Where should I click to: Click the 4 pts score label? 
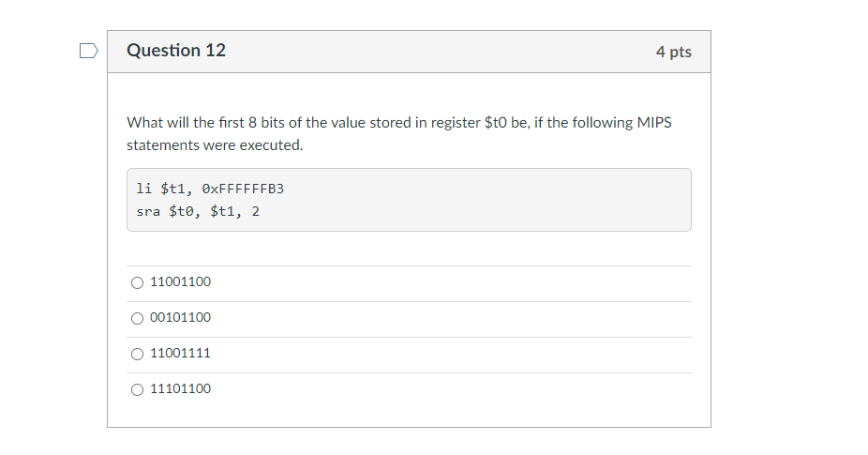pyautogui.click(x=673, y=52)
